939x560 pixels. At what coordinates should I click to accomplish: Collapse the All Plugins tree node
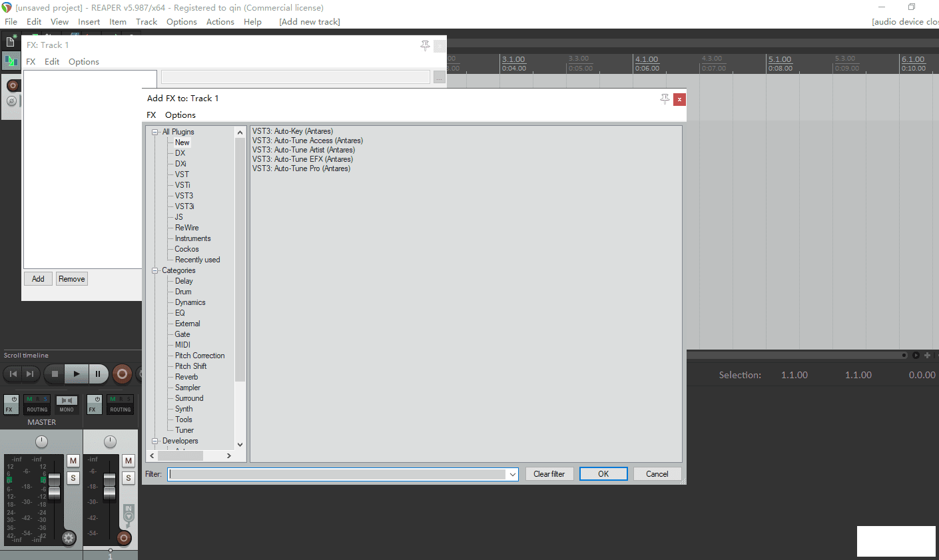point(155,132)
